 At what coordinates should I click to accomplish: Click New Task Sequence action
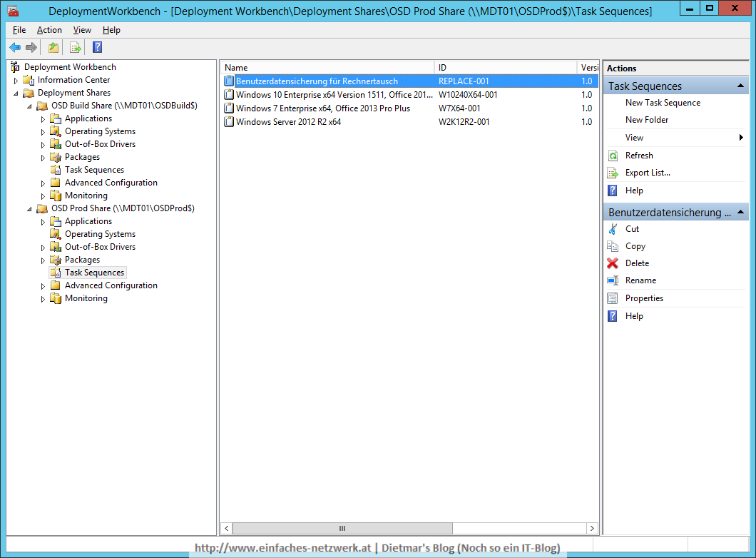[x=663, y=103]
